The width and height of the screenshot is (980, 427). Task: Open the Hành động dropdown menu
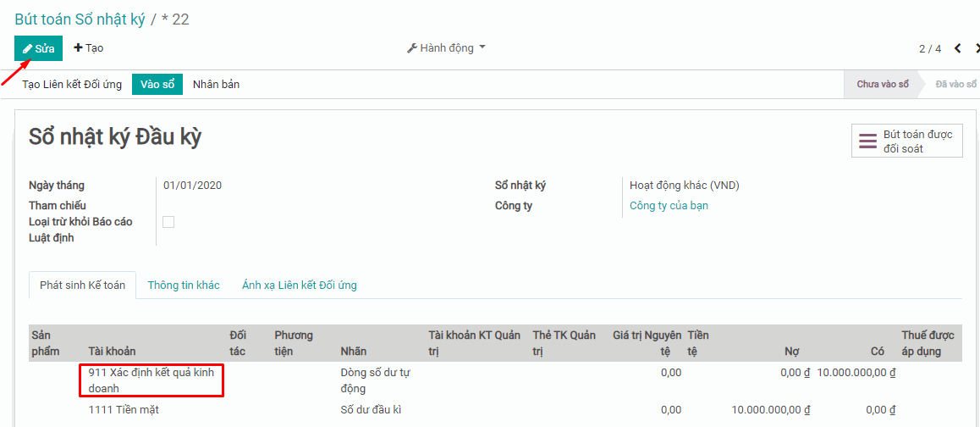(447, 48)
